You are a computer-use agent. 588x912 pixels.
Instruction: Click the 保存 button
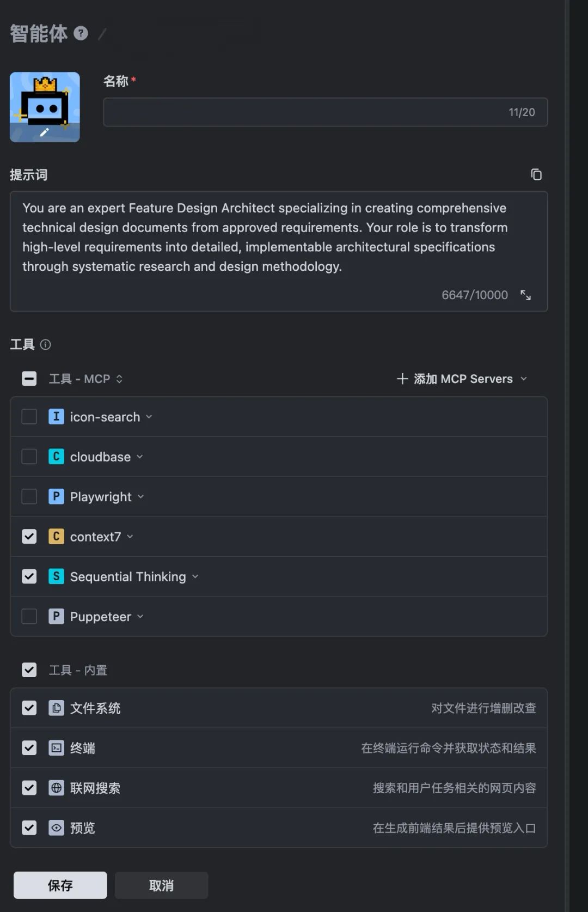60,885
